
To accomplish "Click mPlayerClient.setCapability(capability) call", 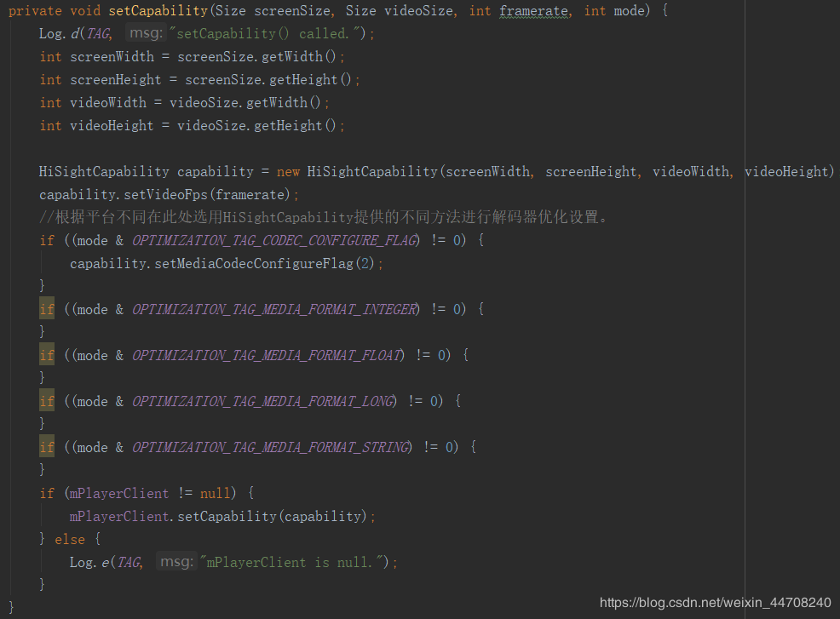I will [x=218, y=517].
